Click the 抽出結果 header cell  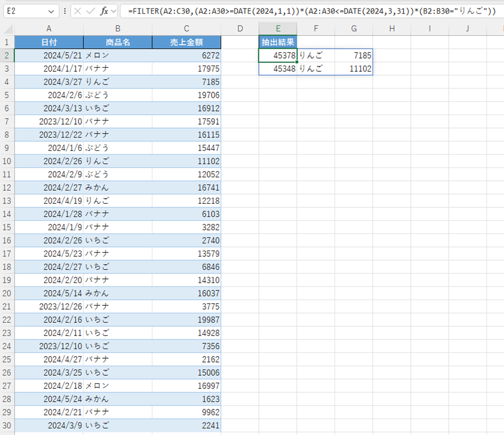click(x=278, y=42)
